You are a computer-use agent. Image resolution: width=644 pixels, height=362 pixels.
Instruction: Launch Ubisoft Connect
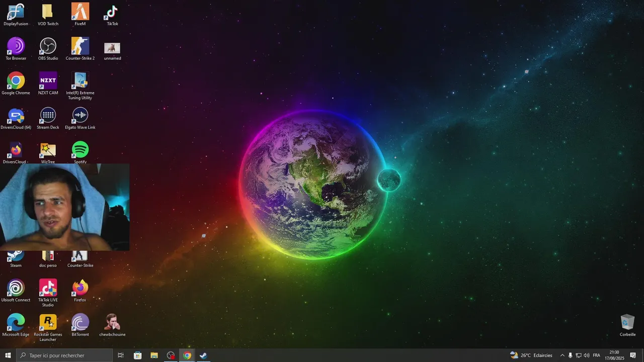(16, 291)
